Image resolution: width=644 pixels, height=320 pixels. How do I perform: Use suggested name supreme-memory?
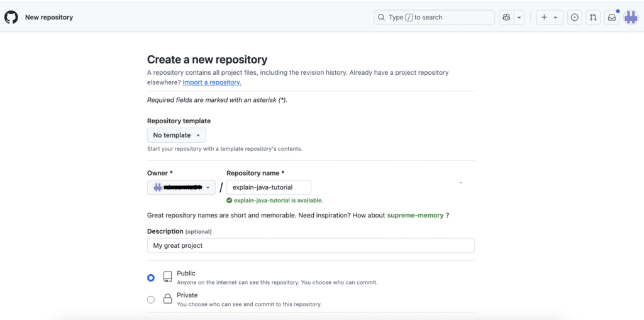point(414,216)
